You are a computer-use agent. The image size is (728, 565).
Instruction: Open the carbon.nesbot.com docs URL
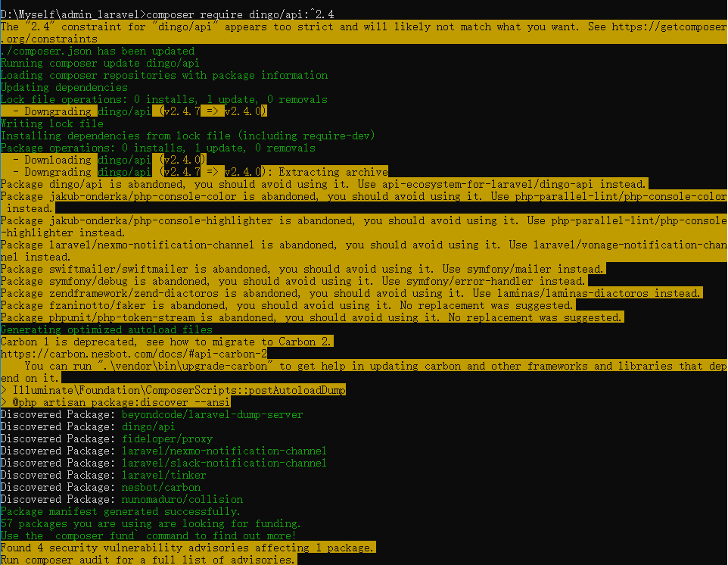(134, 353)
